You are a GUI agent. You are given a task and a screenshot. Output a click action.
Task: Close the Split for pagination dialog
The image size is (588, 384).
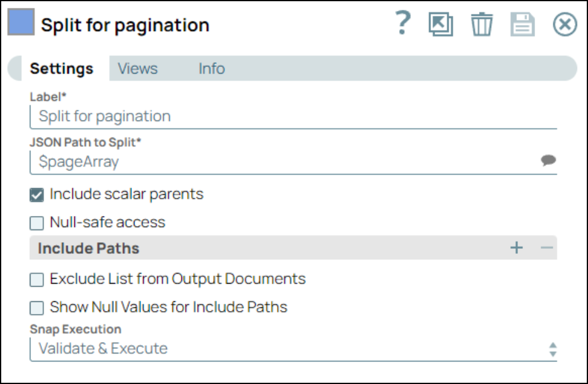[x=564, y=25]
